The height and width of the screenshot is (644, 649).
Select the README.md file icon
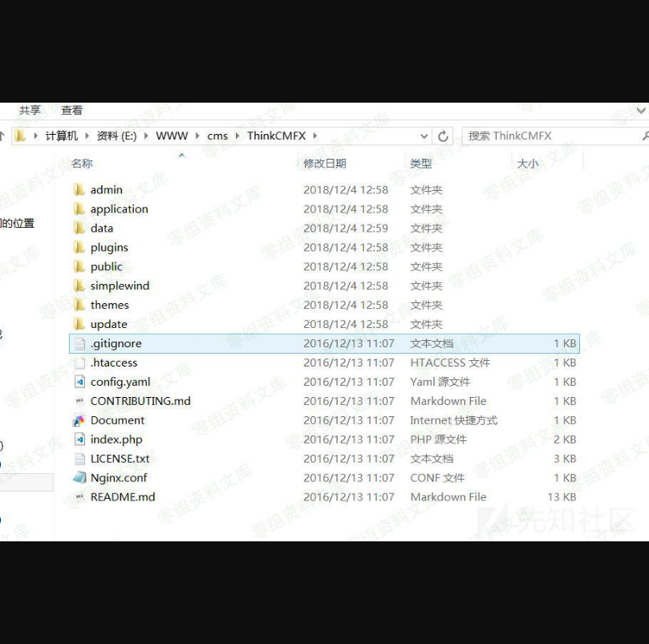point(79,497)
